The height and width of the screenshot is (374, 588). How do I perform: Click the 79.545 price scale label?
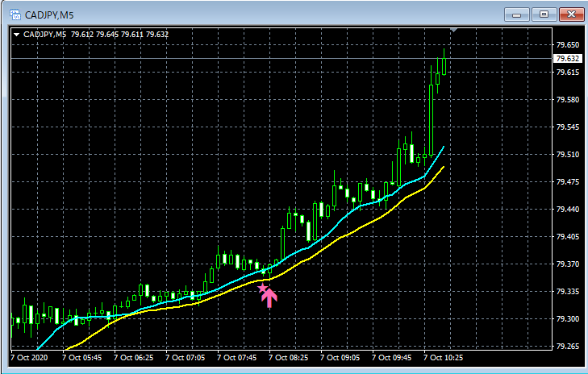[x=567, y=127]
